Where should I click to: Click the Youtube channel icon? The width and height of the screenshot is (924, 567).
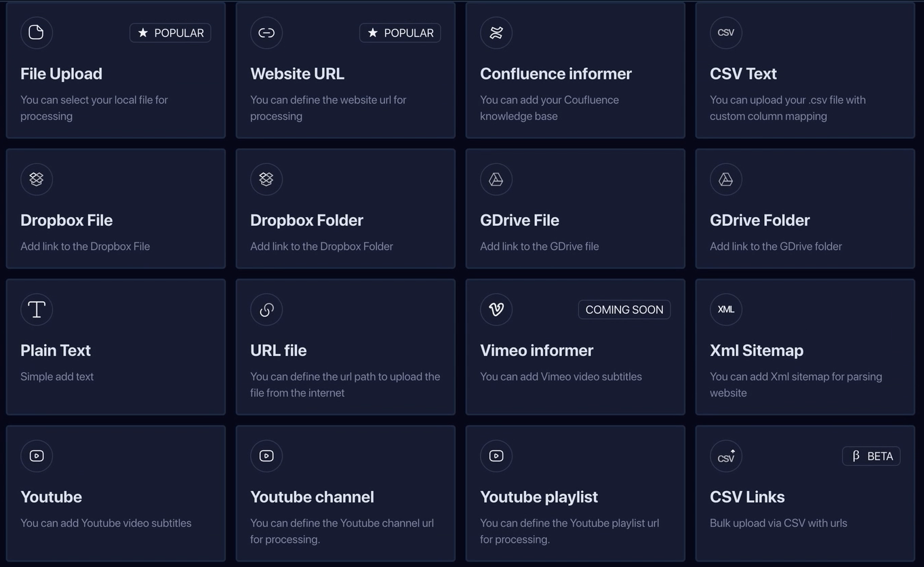pos(266,456)
